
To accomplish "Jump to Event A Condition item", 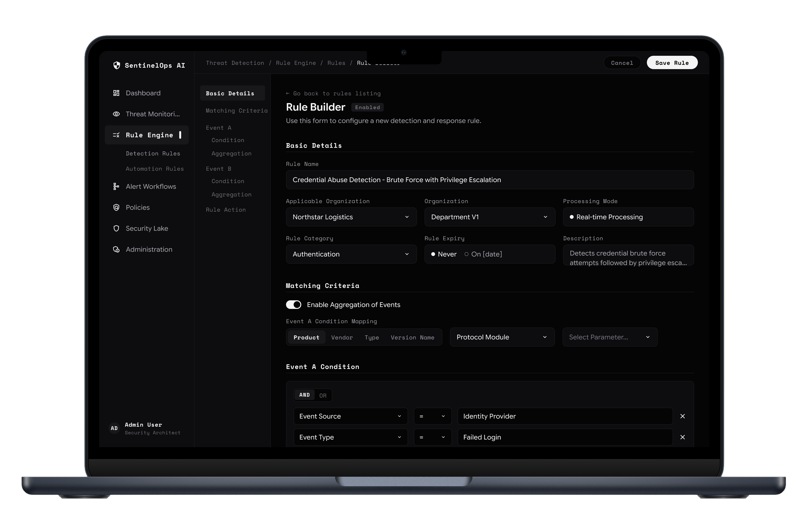I will click(228, 140).
